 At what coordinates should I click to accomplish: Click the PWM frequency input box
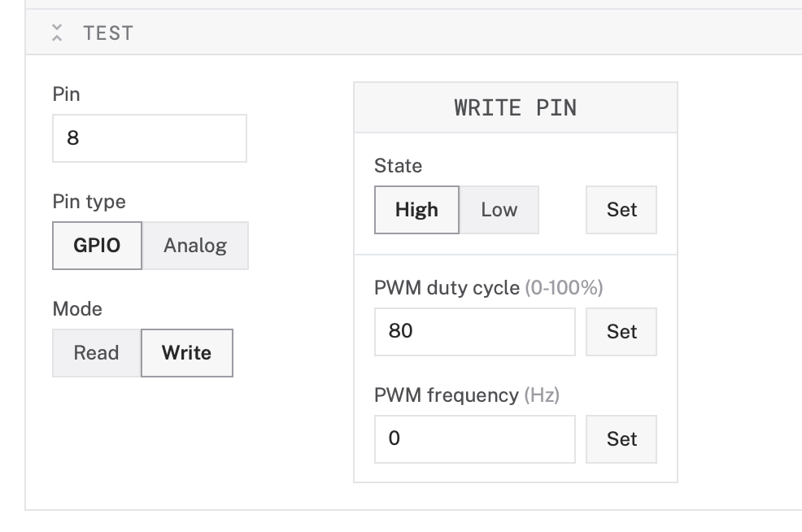(474, 439)
